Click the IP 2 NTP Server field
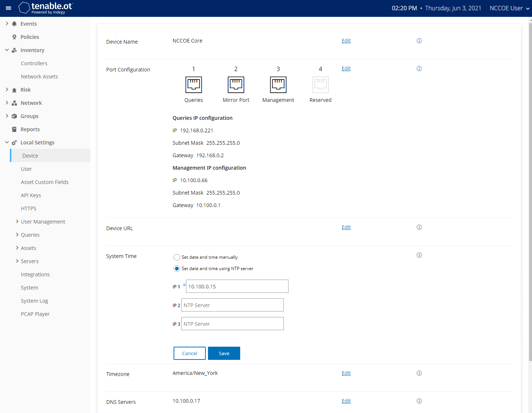Screen dimensions: 532x413 click(232, 305)
